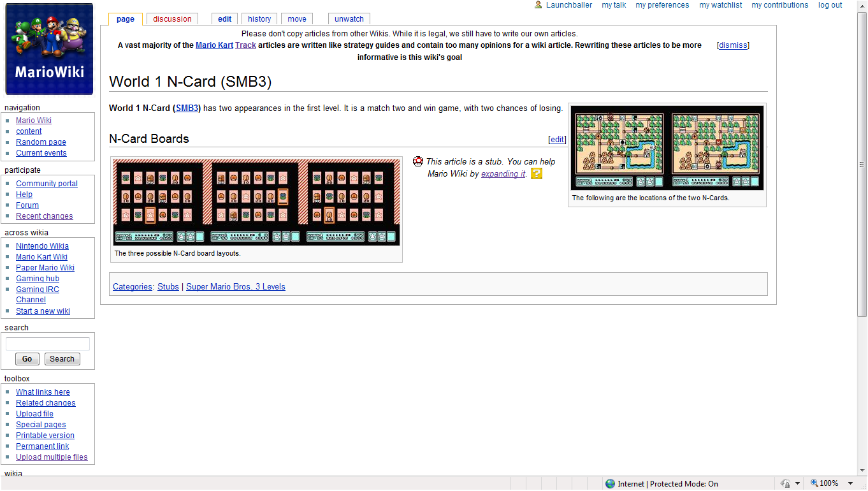Focus the sidebar search input field

pyautogui.click(x=48, y=344)
